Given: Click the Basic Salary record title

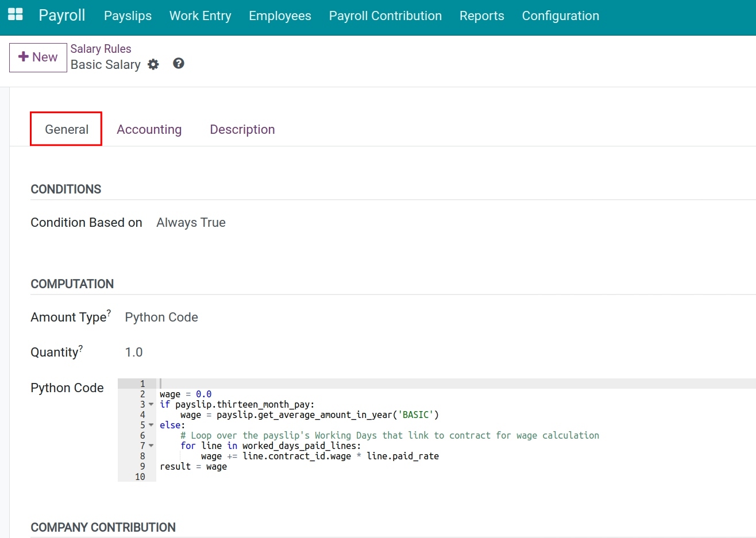Looking at the screenshot, I should tap(106, 65).
